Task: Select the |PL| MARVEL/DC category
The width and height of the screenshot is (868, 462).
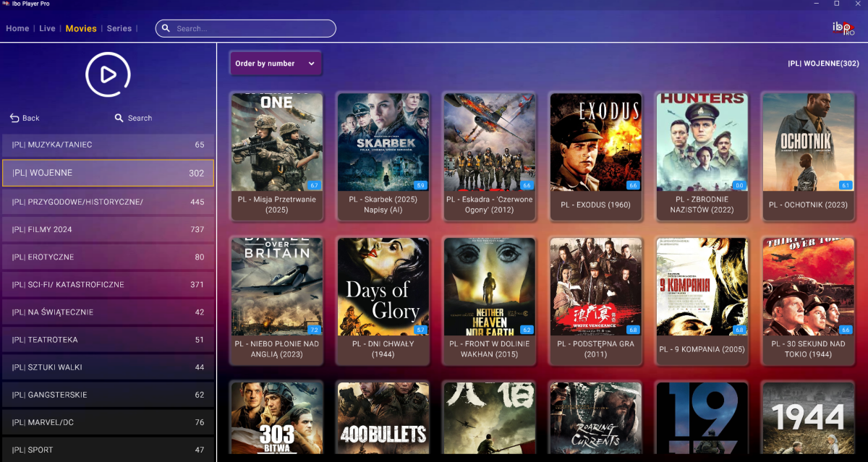Action: [108, 422]
